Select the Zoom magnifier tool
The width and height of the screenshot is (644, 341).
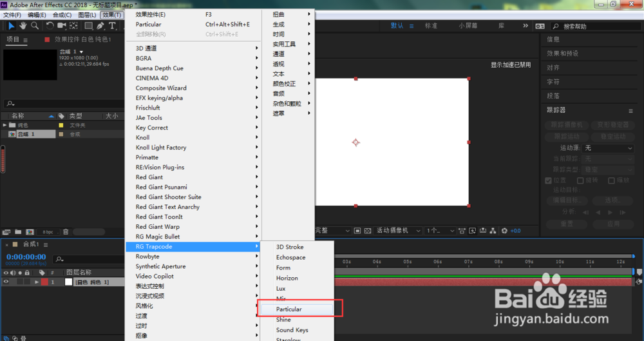tap(35, 26)
